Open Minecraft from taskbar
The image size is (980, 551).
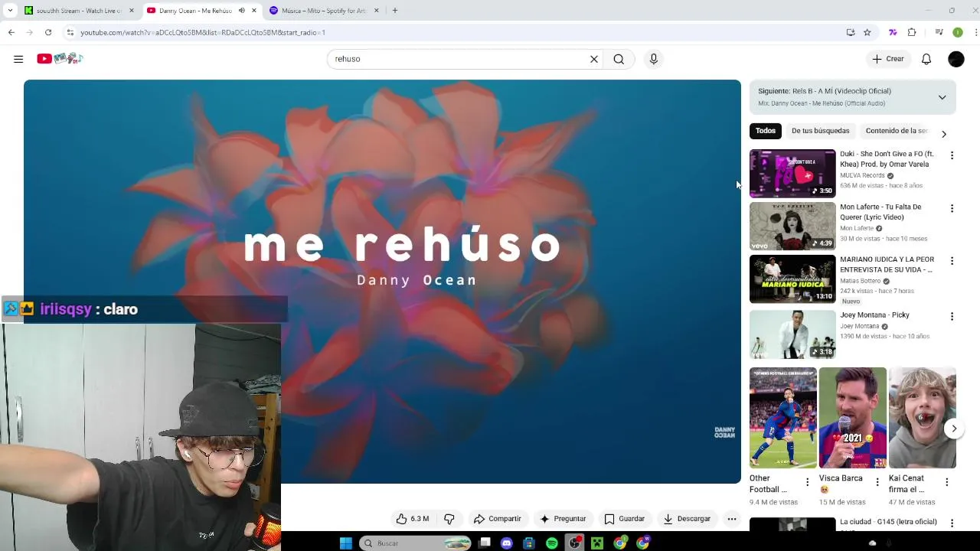click(597, 543)
